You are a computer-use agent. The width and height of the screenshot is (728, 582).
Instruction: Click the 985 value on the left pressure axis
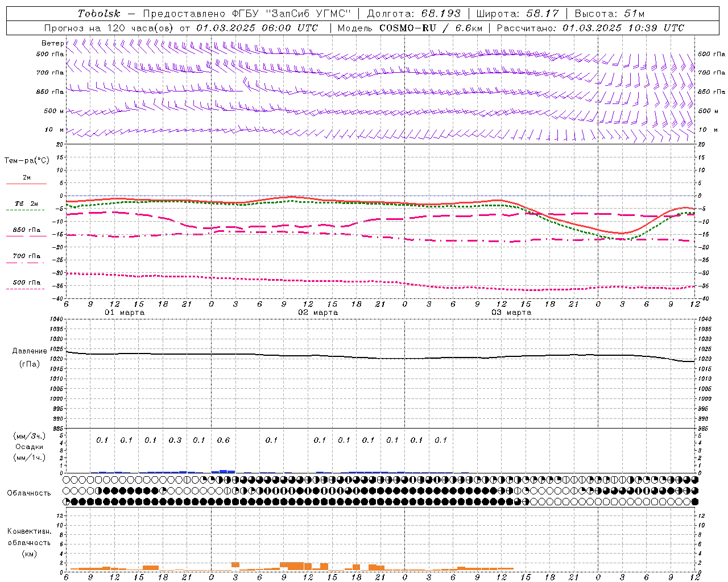click(x=58, y=429)
